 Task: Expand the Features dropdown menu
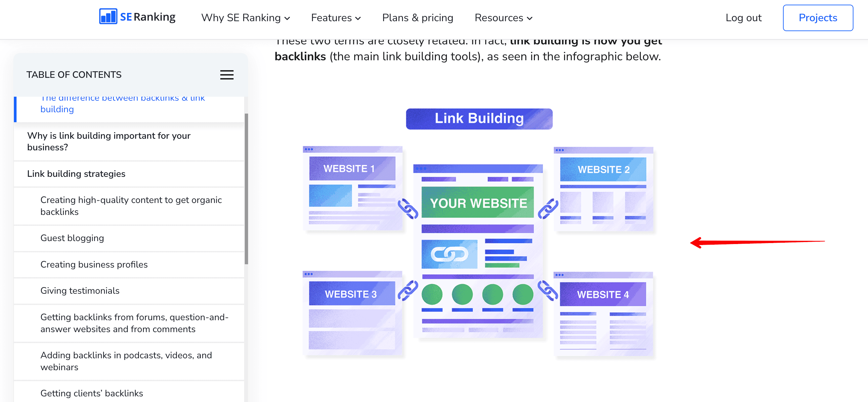coord(336,17)
